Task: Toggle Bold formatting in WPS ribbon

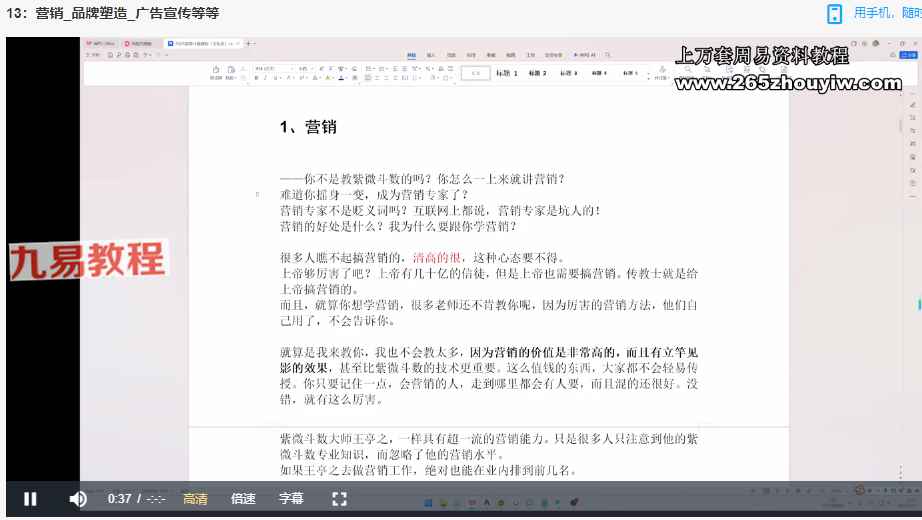Action: (x=256, y=78)
